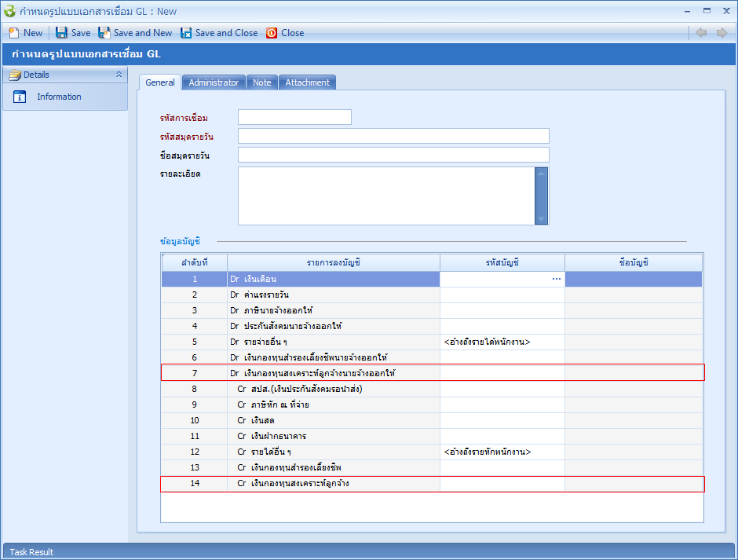Click the รหัสการเชื่อม input field
This screenshot has width=738, height=560.
(294, 117)
